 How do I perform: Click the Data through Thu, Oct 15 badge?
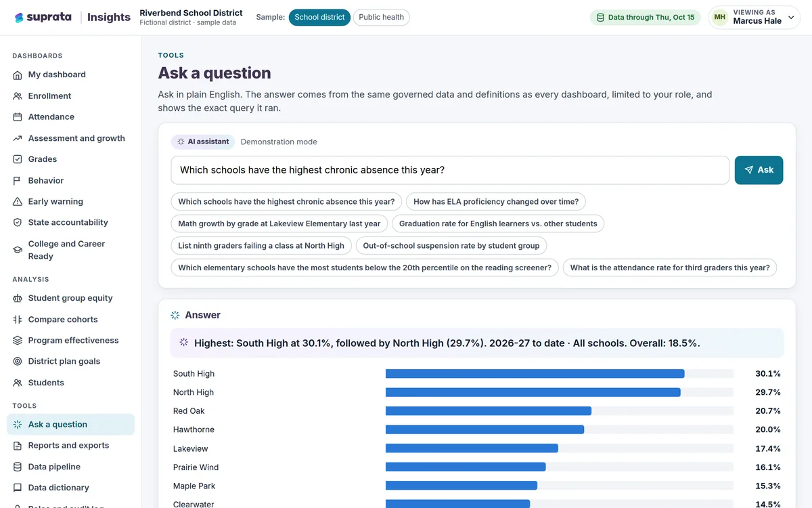tap(645, 18)
